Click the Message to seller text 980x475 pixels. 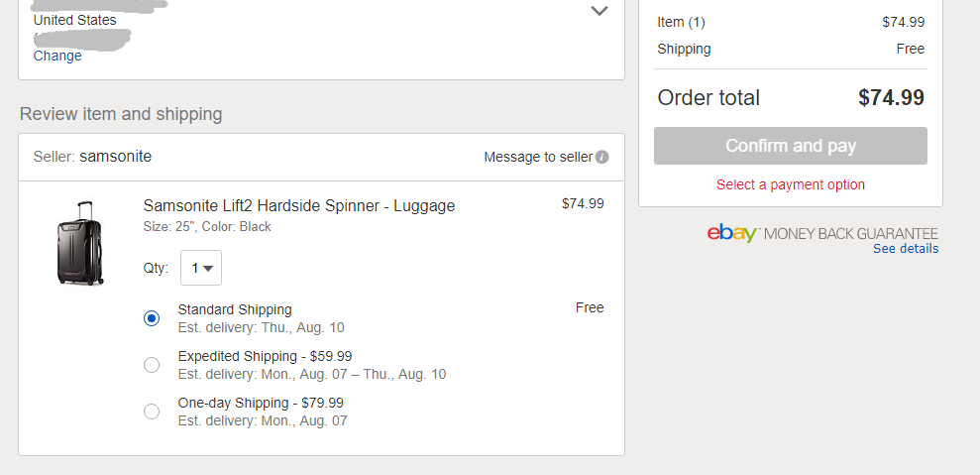pos(538,157)
